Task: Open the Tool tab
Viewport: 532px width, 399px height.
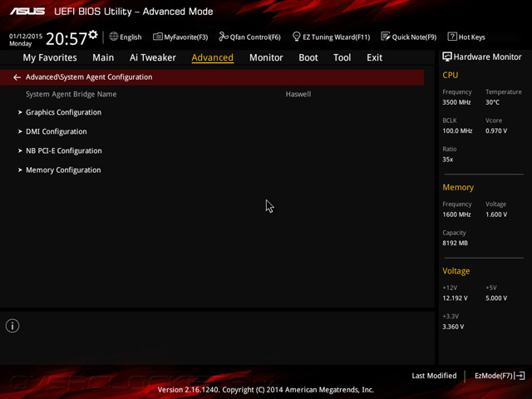Action: [342, 57]
